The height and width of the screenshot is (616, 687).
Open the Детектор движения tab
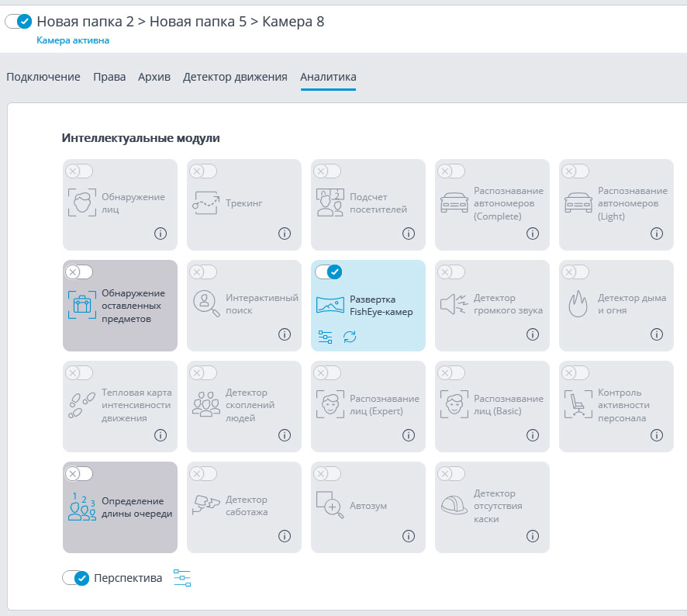click(235, 77)
